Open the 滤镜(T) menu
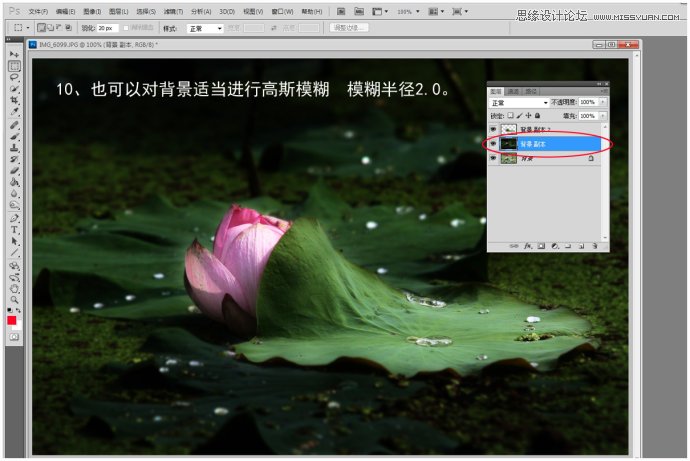The width and height of the screenshot is (690, 461). point(173,11)
